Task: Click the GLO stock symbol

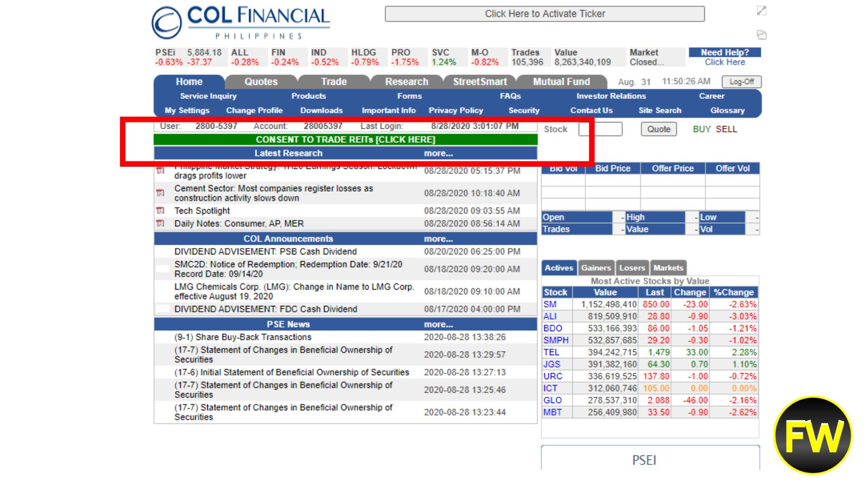Action: click(x=552, y=400)
